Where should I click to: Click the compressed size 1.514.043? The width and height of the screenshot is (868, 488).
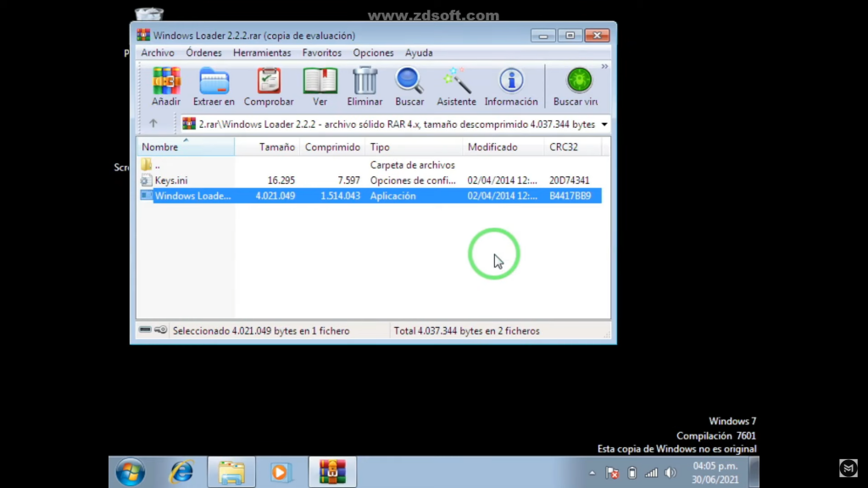(341, 196)
